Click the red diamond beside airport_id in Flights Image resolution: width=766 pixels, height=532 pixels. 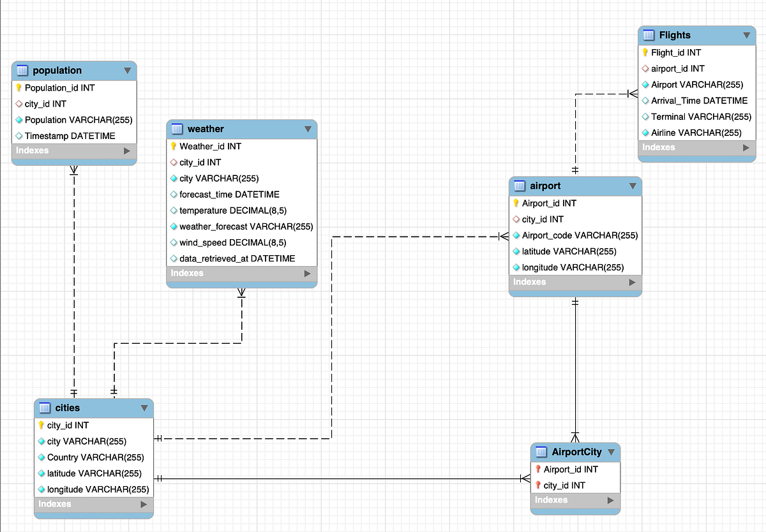pyautogui.click(x=644, y=68)
